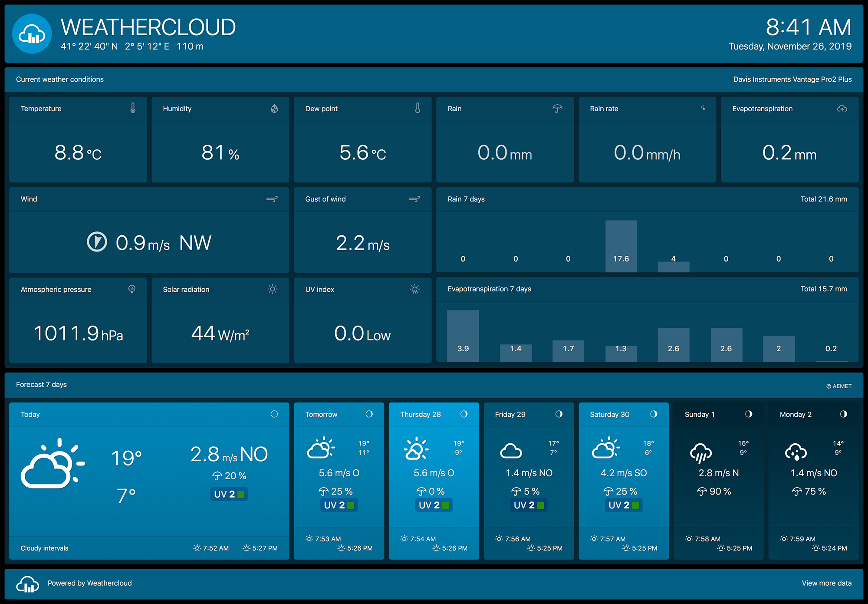Screen dimensions: 868x604
Task: Click the Cloudy intervals label
Action: [x=44, y=548]
